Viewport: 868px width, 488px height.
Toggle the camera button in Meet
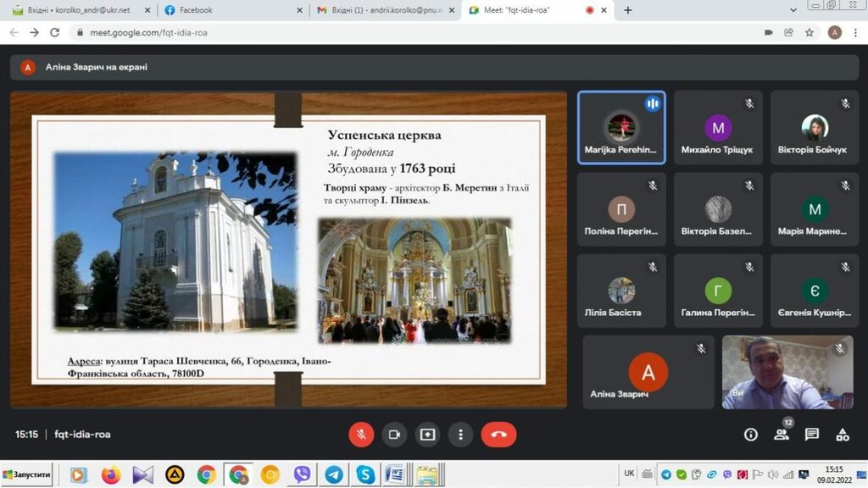tap(394, 435)
